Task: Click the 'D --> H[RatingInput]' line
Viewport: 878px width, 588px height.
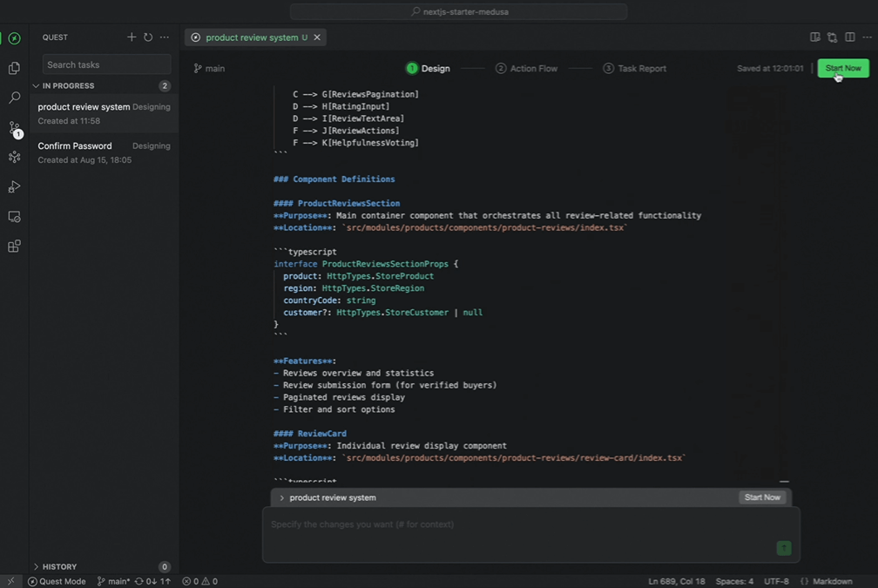Action: (x=341, y=106)
